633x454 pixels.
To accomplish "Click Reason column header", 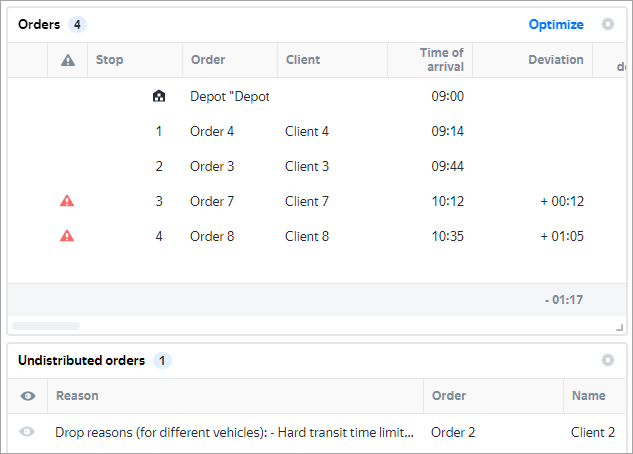I will click(x=77, y=396).
